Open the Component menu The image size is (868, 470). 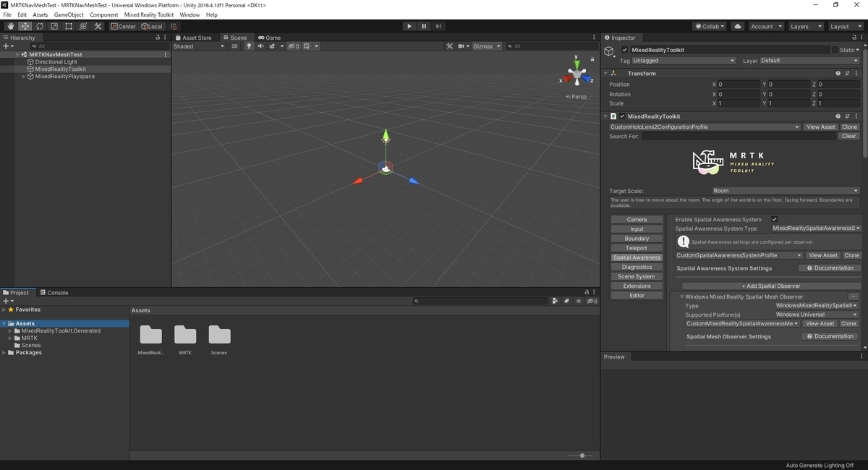click(x=103, y=14)
